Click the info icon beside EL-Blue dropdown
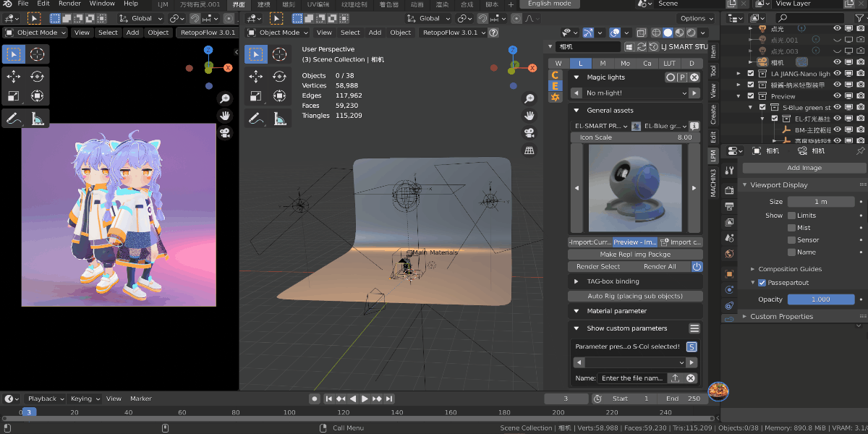Viewport: 868px width, 434px height. click(x=694, y=126)
